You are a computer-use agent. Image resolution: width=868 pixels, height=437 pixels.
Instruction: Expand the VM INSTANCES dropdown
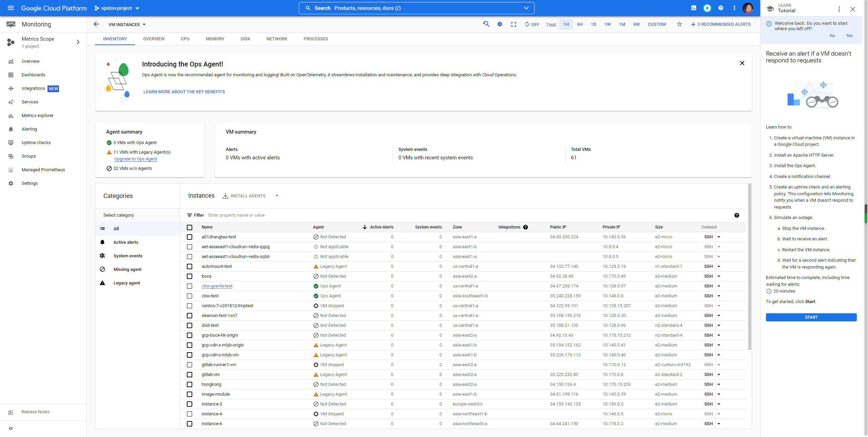point(127,24)
